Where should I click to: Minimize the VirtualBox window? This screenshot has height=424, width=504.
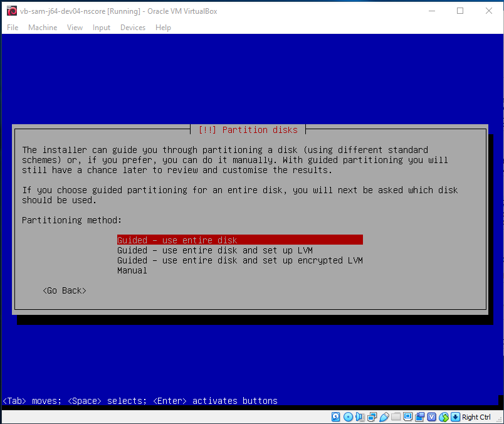click(432, 11)
